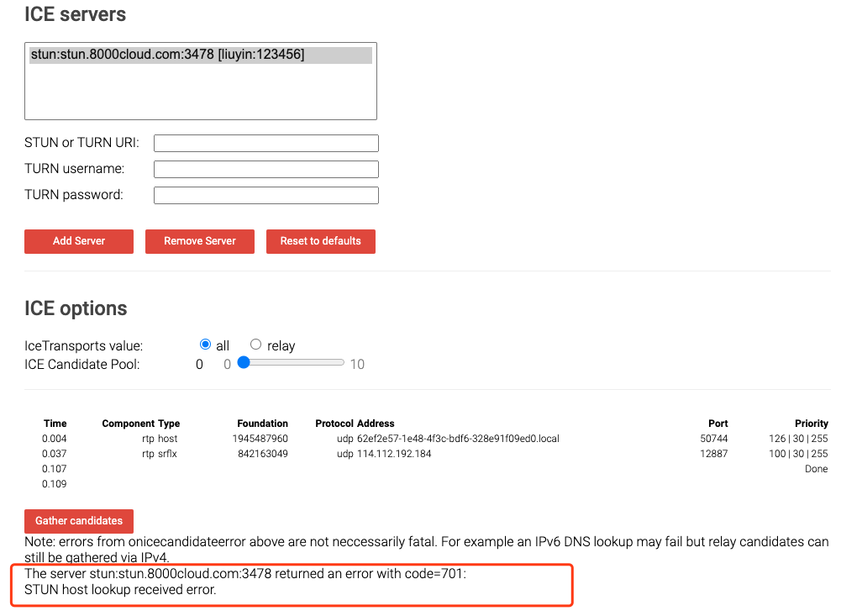This screenshot has width=862, height=616.
Task: Click the .local host address cell
Action: 458,439
